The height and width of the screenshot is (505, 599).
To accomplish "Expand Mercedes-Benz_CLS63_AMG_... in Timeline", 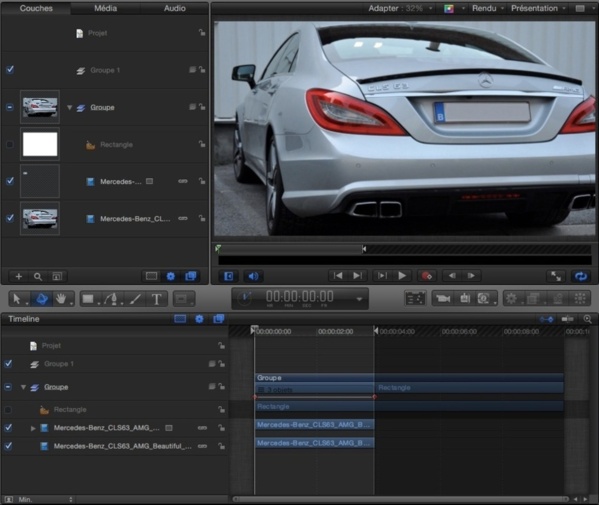I will tap(33, 428).
